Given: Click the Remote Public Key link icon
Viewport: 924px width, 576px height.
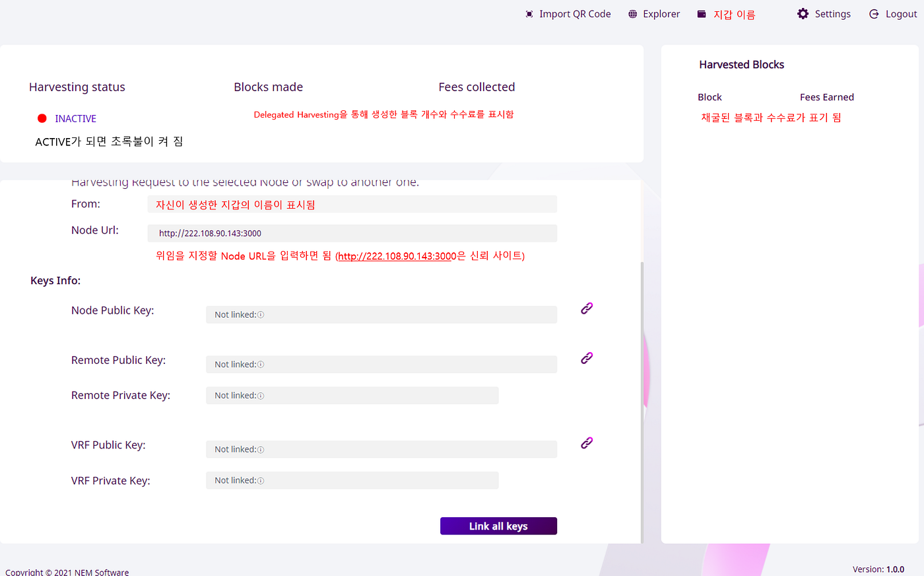Looking at the screenshot, I should (x=587, y=358).
